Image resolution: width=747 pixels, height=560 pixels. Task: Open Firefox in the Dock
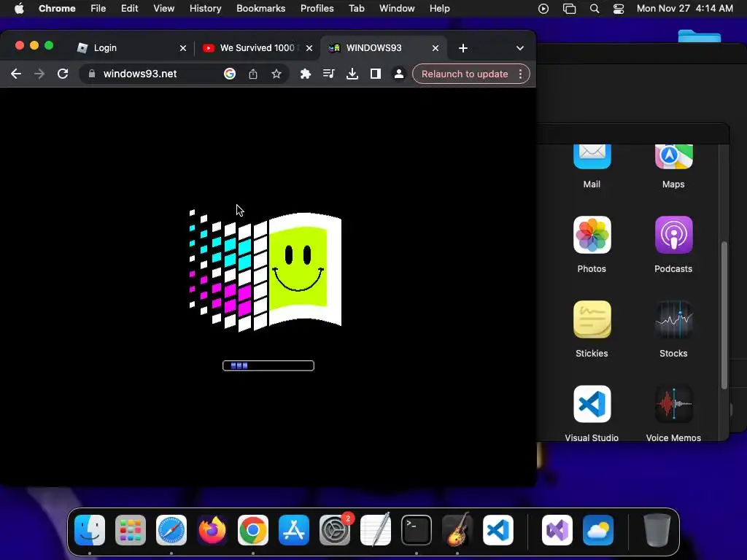(x=212, y=530)
